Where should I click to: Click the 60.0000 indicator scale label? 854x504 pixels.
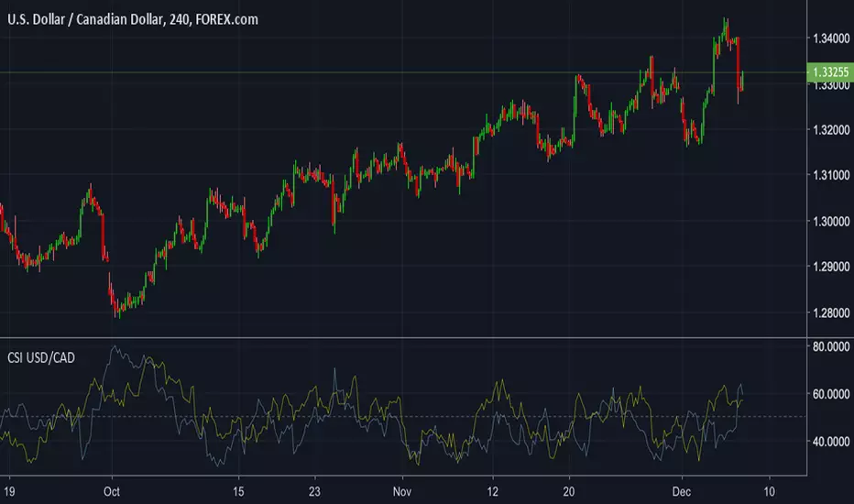pyautogui.click(x=831, y=394)
